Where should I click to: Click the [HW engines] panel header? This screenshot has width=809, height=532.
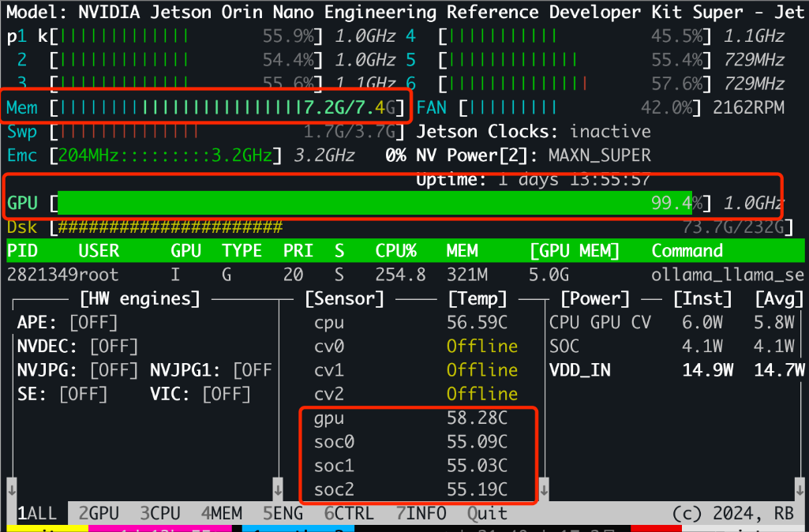(x=140, y=299)
